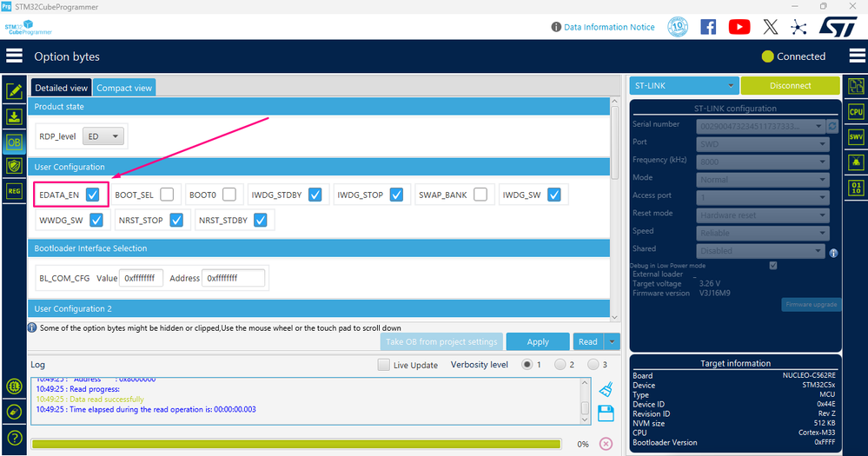
Task: Open the Option Bytes (OB) sidebar icon
Action: click(x=14, y=142)
